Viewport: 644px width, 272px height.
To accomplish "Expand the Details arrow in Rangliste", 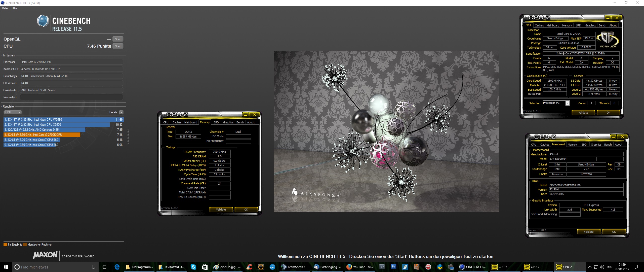I will point(121,112).
